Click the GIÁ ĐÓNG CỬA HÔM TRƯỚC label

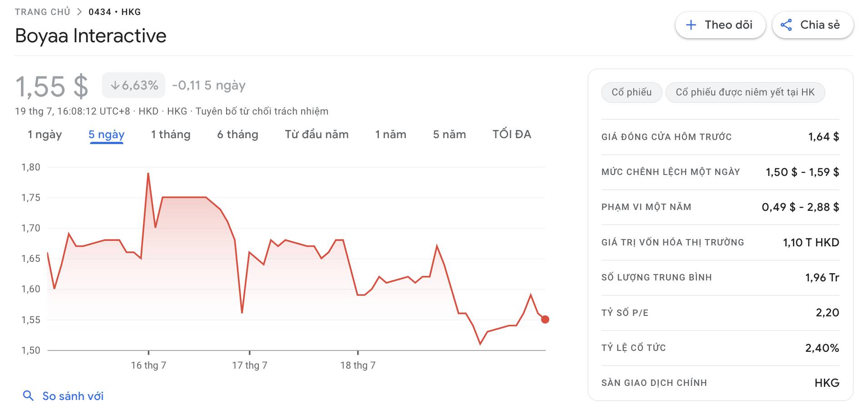tap(666, 137)
